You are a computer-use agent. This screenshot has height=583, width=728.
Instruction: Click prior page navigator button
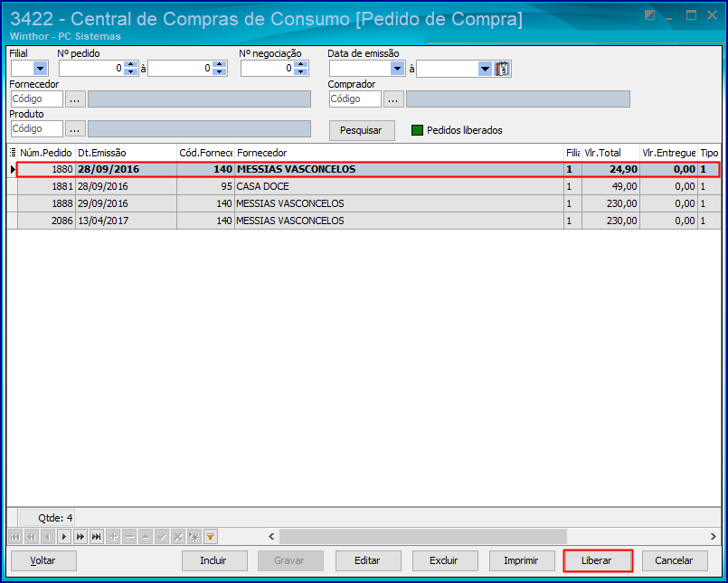[32, 537]
